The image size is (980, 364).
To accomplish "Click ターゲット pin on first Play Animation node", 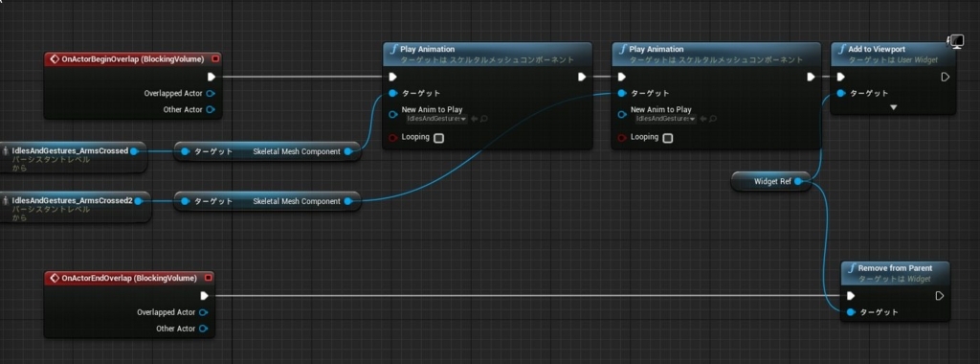I will (x=392, y=94).
